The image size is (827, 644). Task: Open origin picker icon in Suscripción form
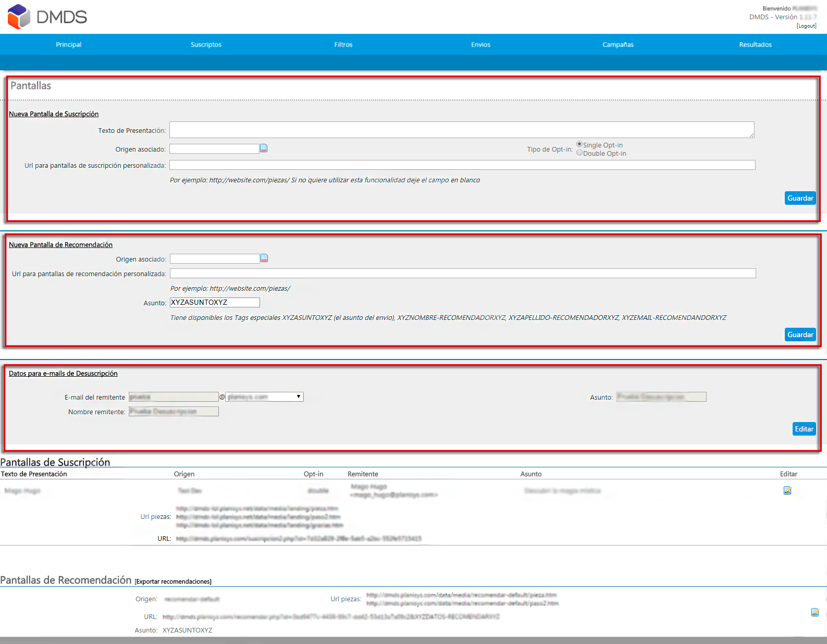(x=264, y=148)
